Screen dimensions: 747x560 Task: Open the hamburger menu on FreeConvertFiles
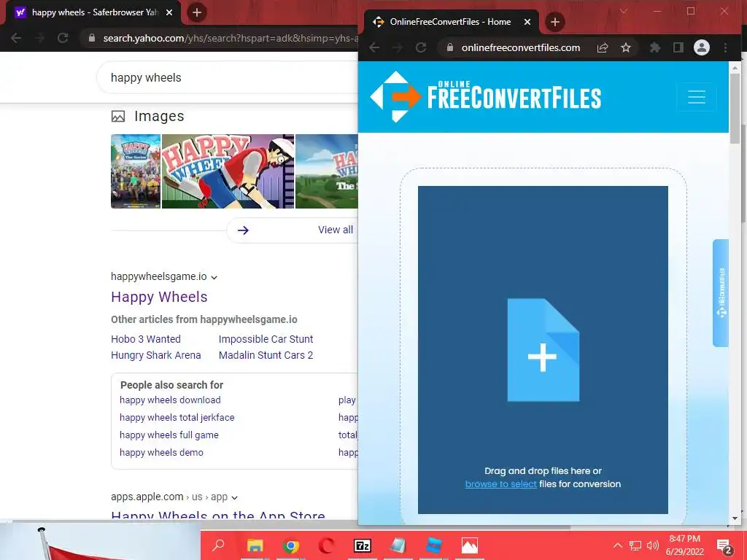point(697,97)
